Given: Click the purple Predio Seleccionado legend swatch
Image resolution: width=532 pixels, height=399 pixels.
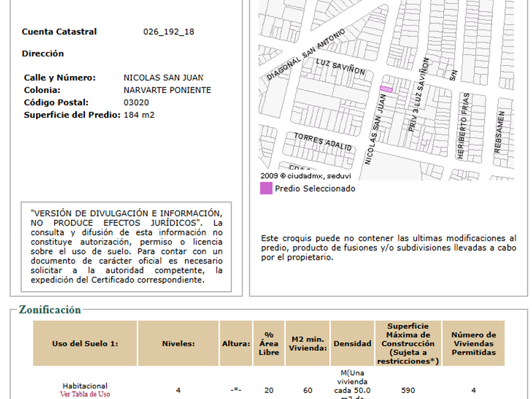Looking at the screenshot, I should 266,188.
